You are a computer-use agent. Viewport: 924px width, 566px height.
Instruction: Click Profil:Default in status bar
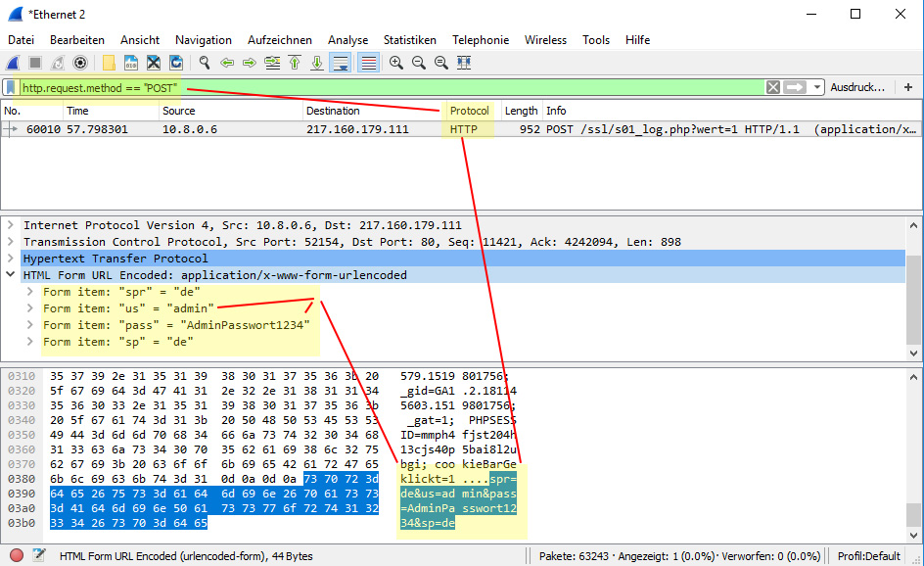pos(868,556)
